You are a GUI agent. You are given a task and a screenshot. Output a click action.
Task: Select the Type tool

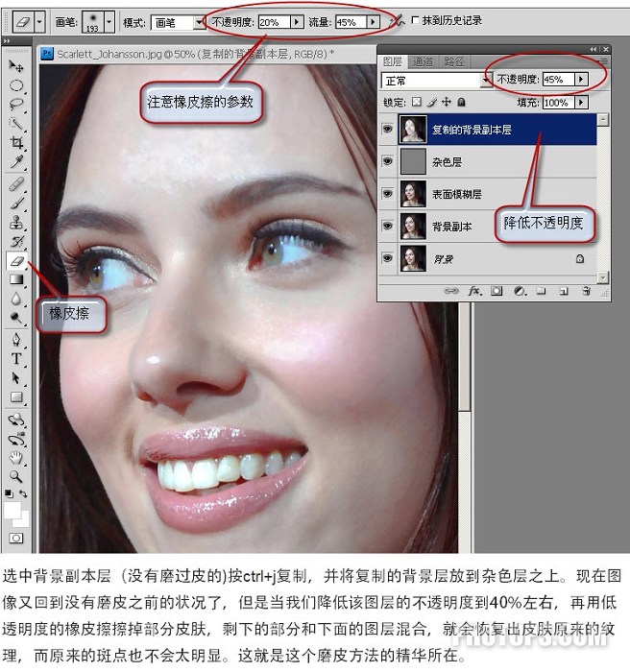pos(16,359)
